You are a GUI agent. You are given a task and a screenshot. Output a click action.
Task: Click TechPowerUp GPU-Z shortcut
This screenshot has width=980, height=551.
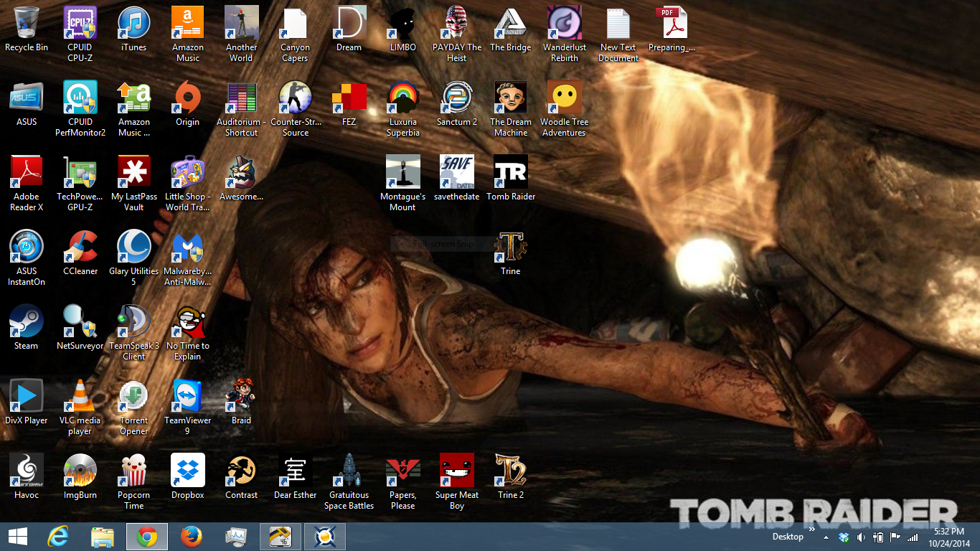(80, 172)
